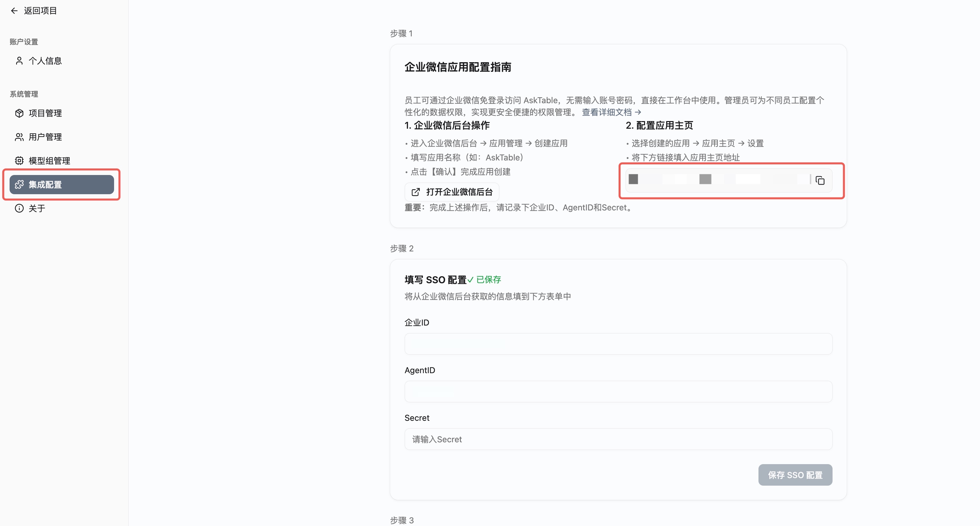
Task: Open 查看详细文档 link
Action: tap(611, 112)
